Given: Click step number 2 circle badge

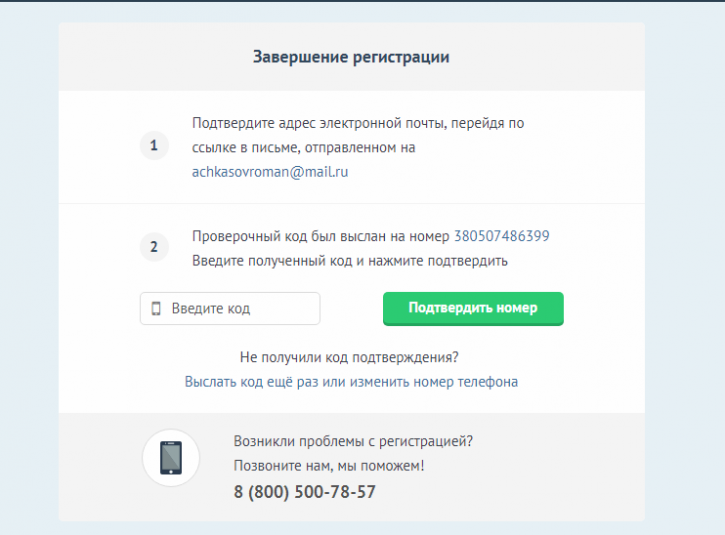Looking at the screenshot, I should [x=154, y=247].
